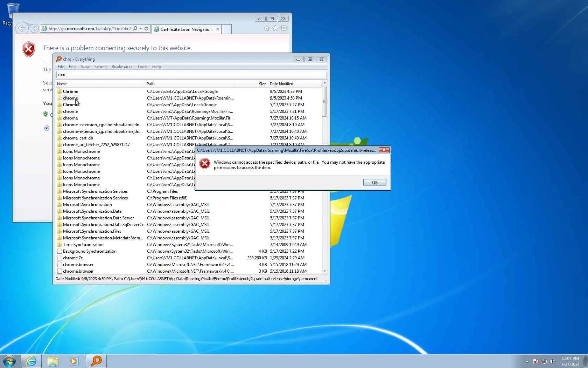The image size is (588, 368).
Task: Sort results by the Name column header
Action: [100, 84]
